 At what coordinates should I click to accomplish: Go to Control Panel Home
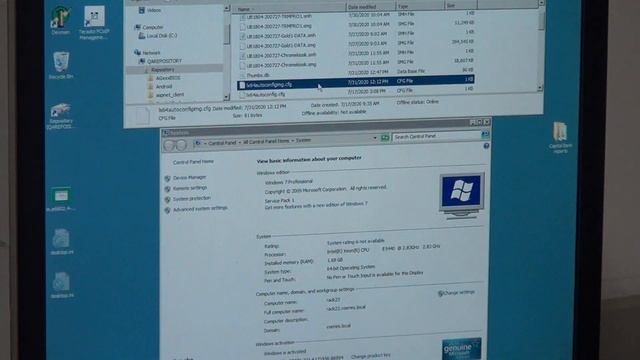(193, 162)
